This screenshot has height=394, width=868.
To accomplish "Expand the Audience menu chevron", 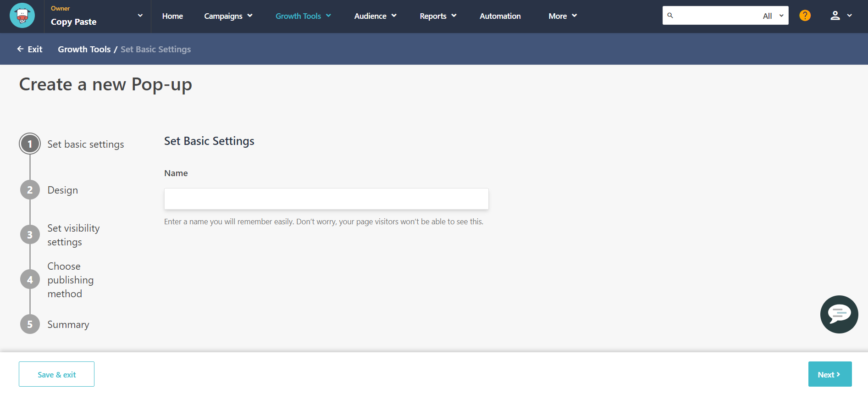I will tap(394, 16).
